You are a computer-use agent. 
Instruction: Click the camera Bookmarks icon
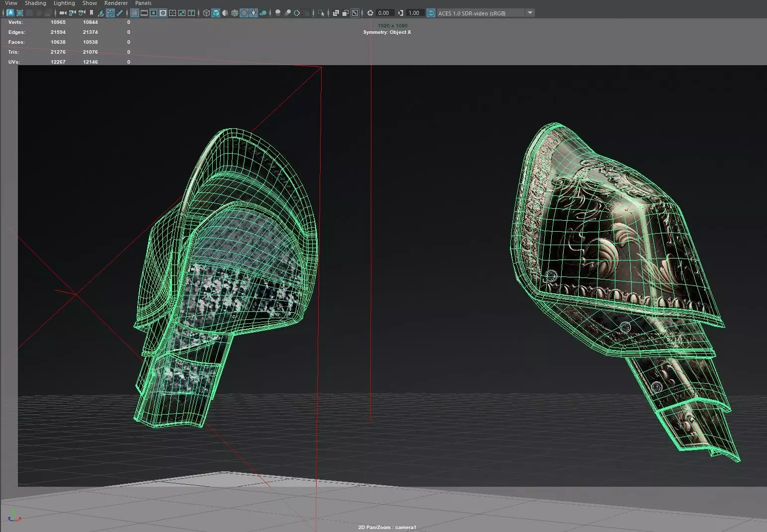point(91,13)
